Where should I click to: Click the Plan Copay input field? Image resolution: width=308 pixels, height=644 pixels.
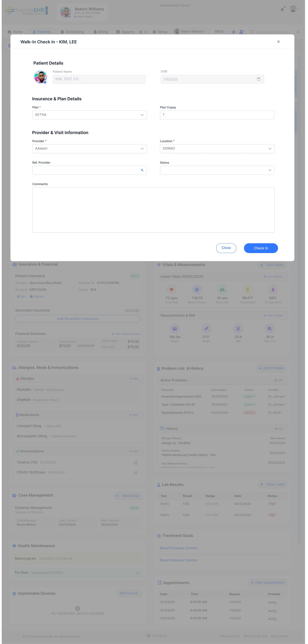click(217, 115)
